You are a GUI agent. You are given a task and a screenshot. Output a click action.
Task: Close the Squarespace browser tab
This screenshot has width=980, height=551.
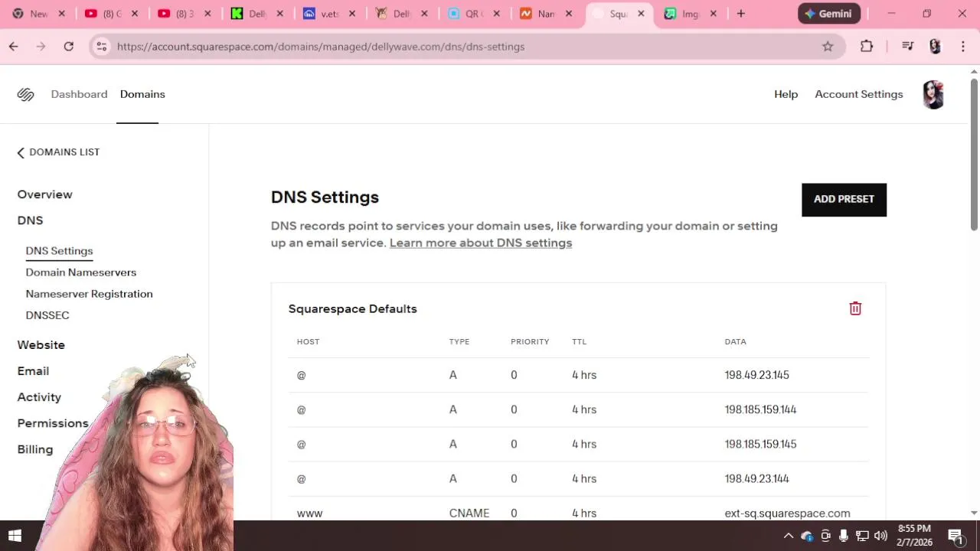[641, 14]
